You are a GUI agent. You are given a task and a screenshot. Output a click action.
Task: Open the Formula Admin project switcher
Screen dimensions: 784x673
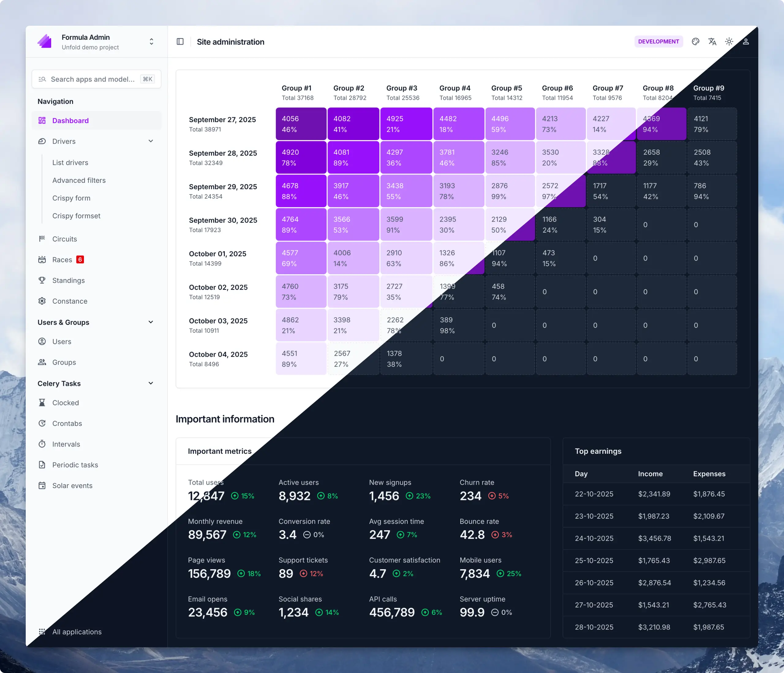[x=151, y=42]
